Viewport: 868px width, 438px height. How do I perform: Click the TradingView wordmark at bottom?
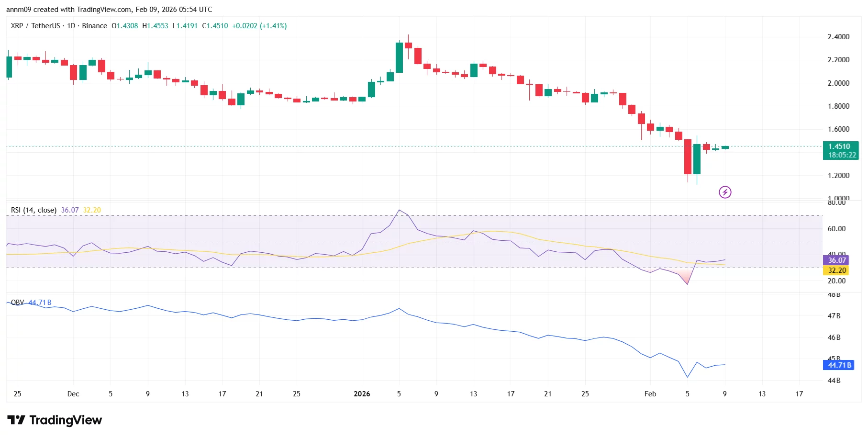coord(66,420)
